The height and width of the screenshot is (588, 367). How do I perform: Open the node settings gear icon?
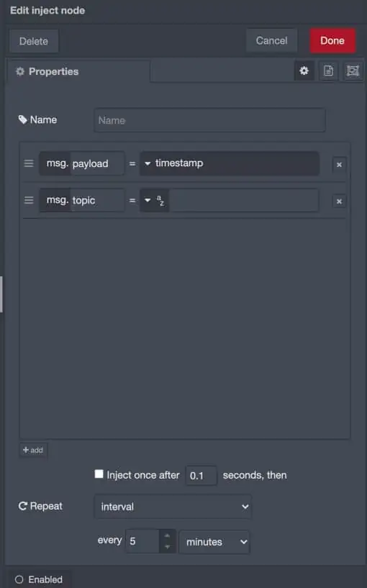304,71
